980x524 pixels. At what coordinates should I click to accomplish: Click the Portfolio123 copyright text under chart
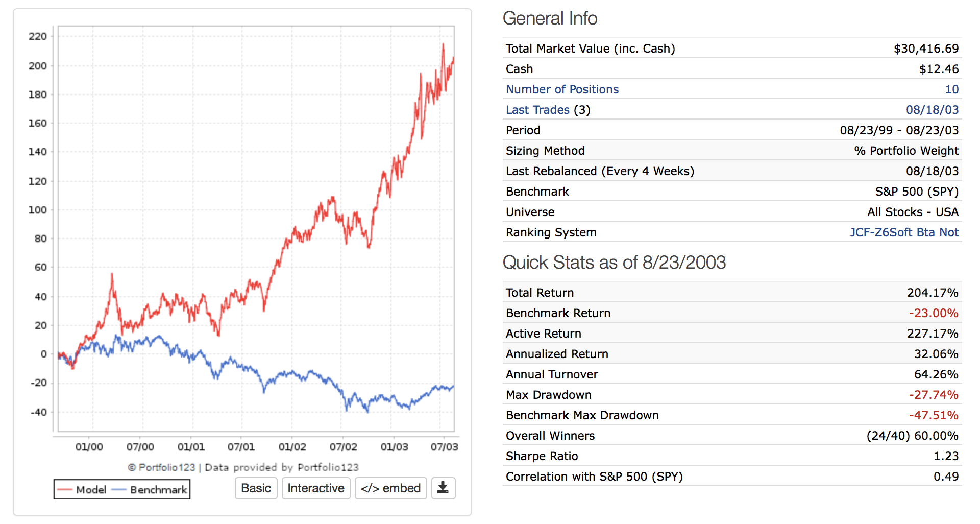[243, 467]
